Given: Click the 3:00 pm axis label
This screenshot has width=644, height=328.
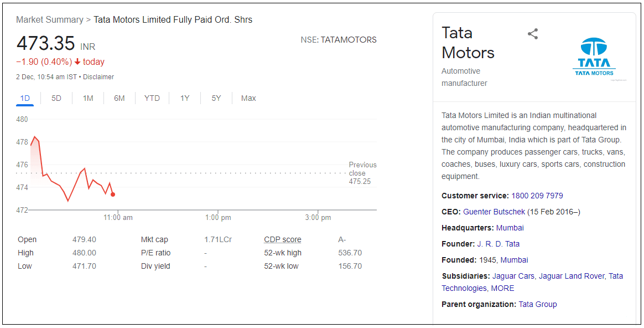Looking at the screenshot, I should (x=318, y=217).
